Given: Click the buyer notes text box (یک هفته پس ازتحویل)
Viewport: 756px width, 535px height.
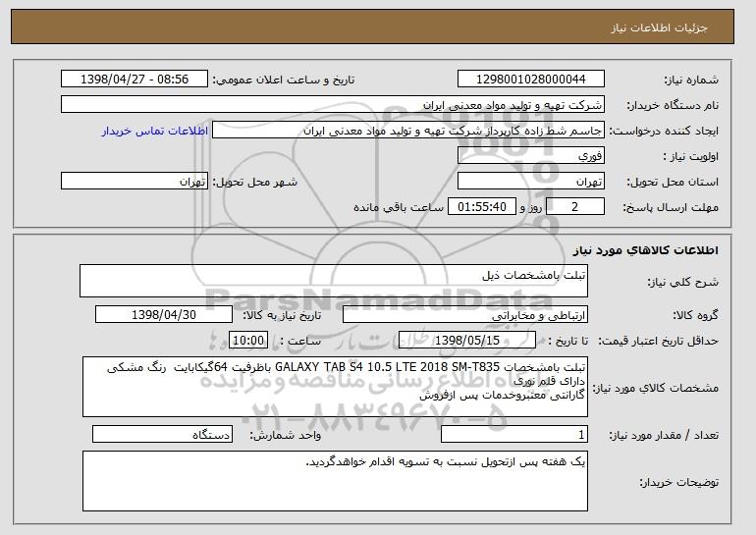Looking at the screenshot, I should (335, 481).
